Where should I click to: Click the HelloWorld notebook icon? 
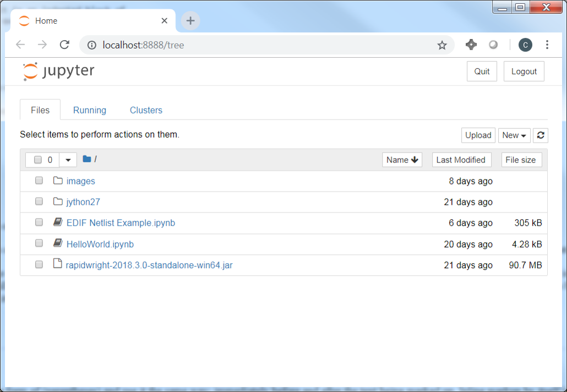pyautogui.click(x=58, y=243)
